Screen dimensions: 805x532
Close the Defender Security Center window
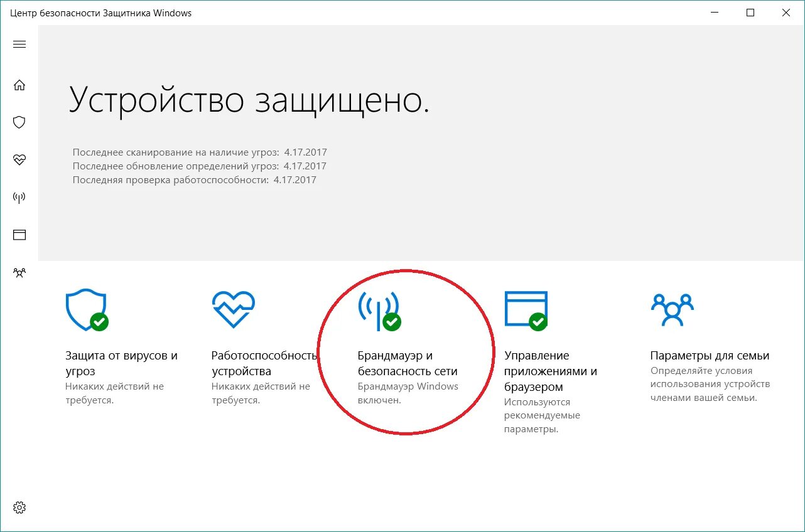tap(786, 13)
